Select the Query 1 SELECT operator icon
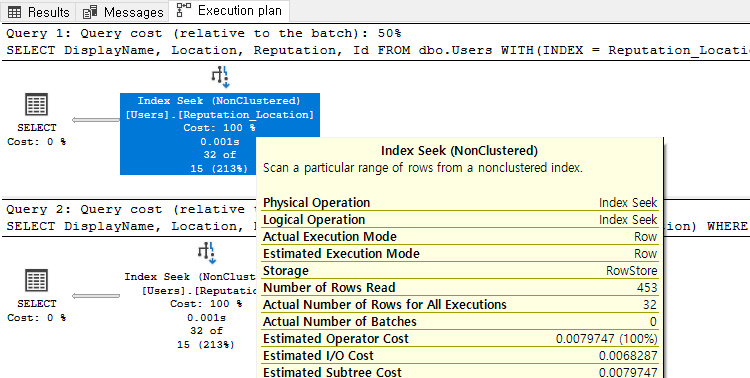 (36, 104)
